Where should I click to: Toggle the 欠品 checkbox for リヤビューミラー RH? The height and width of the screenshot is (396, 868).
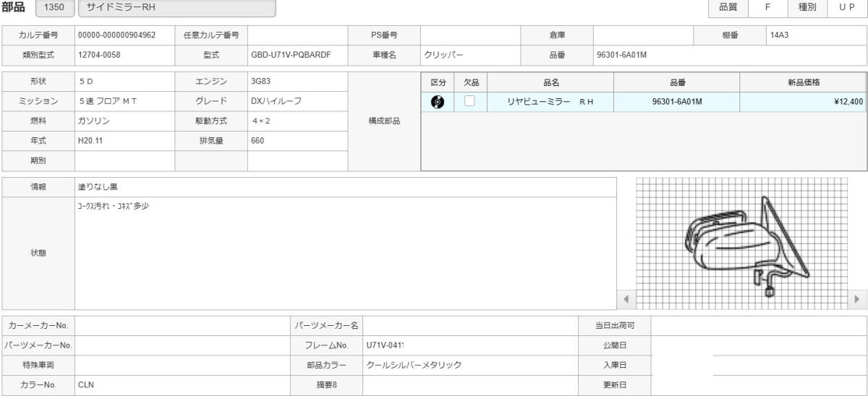coord(470,101)
